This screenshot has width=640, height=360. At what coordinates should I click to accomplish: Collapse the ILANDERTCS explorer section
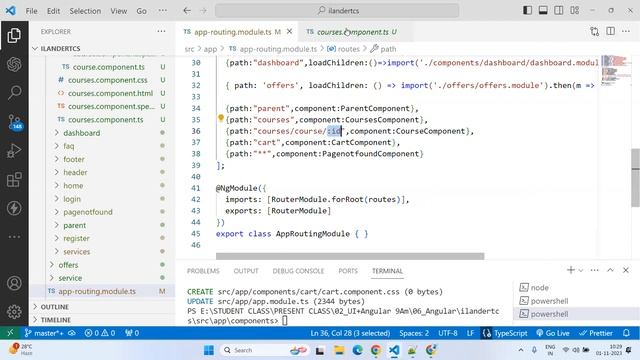pyautogui.click(x=102, y=48)
